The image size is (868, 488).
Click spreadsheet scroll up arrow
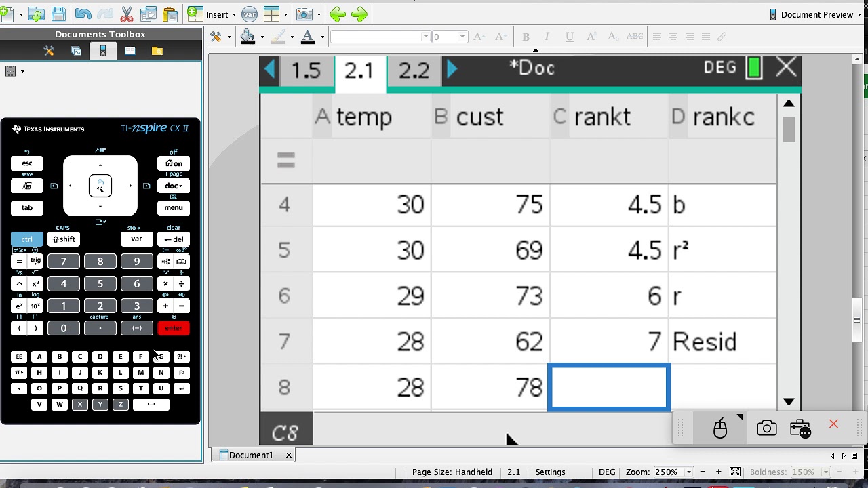click(x=788, y=104)
